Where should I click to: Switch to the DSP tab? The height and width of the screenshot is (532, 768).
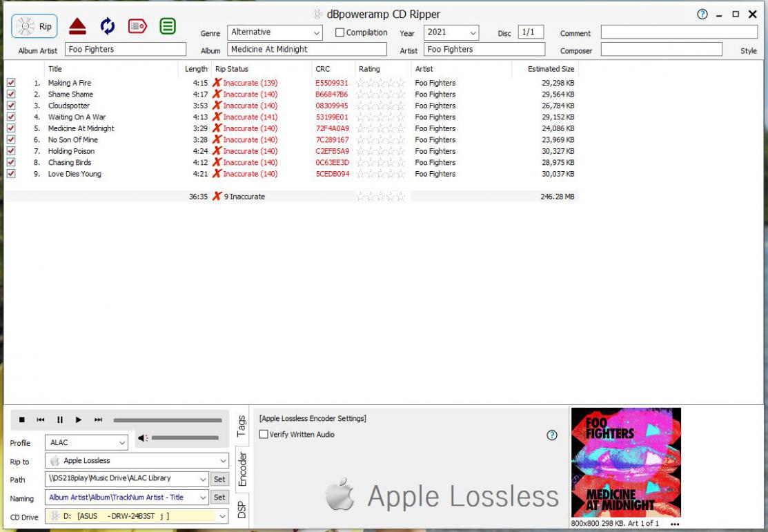pyautogui.click(x=241, y=509)
